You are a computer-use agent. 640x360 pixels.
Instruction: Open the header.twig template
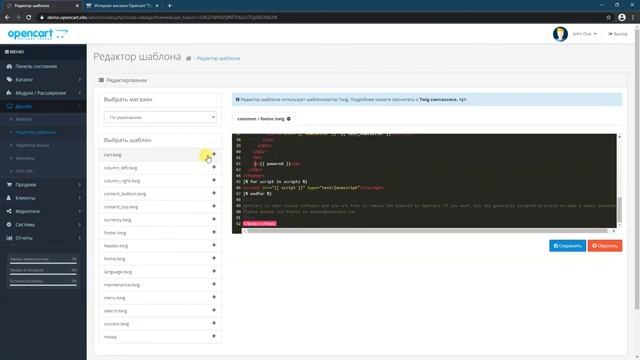160,246
